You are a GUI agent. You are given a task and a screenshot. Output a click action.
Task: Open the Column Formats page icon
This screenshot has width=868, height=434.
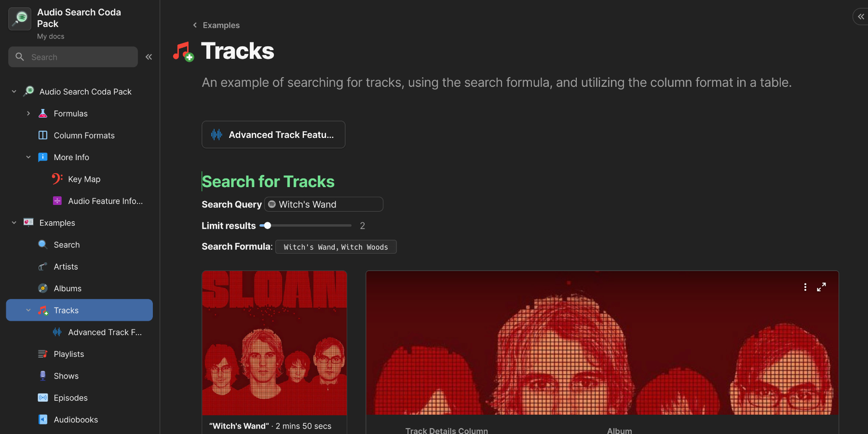click(42, 135)
